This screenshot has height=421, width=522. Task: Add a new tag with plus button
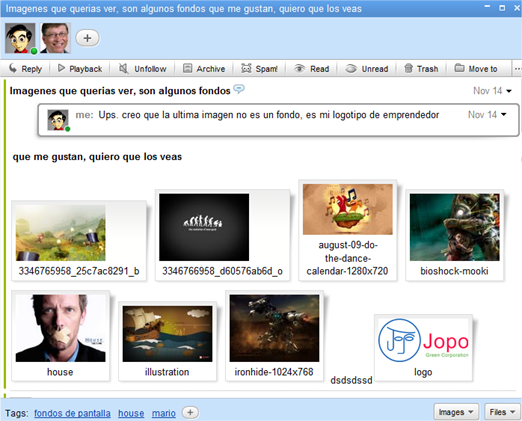click(190, 413)
